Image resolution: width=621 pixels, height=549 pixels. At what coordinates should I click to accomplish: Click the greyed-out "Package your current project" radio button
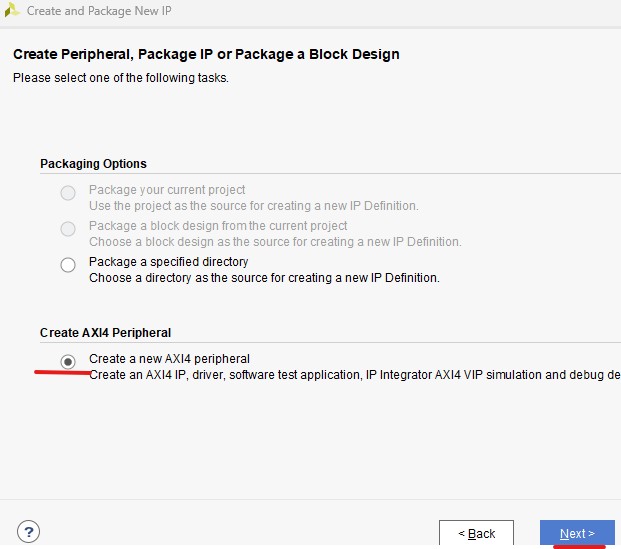(68, 193)
